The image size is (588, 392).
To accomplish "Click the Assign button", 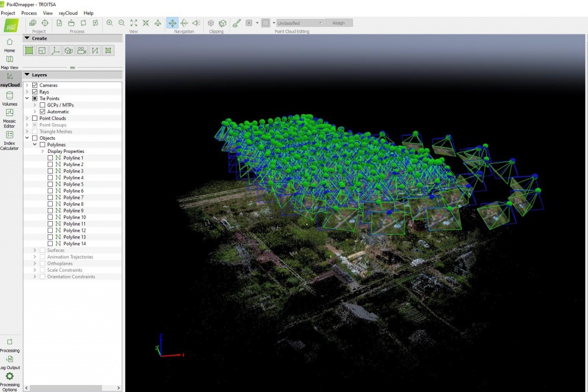I will click(338, 23).
